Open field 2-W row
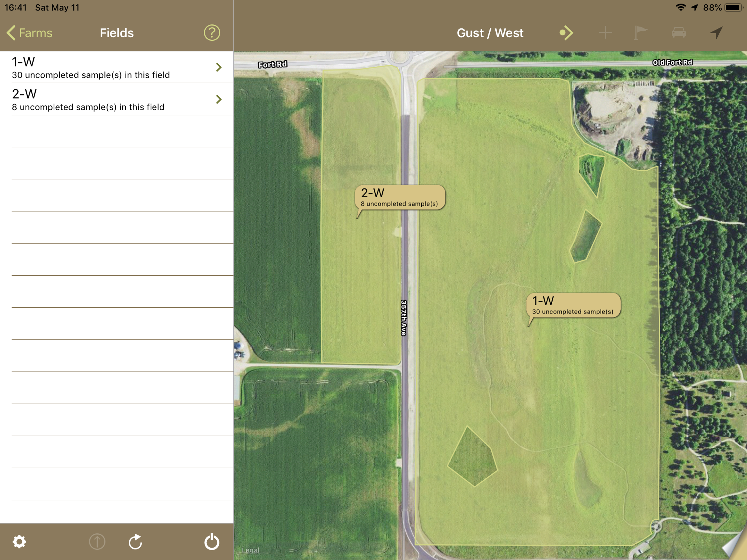This screenshot has width=747, height=560. coord(116,99)
